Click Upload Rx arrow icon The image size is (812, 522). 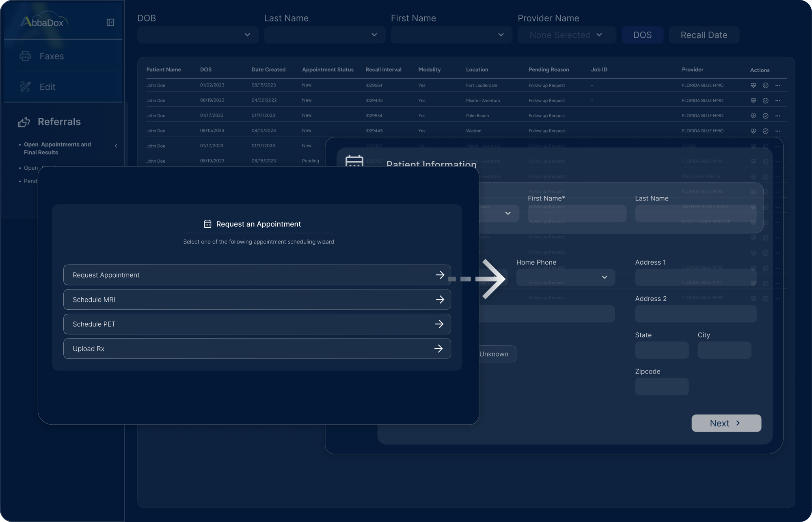(x=438, y=349)
